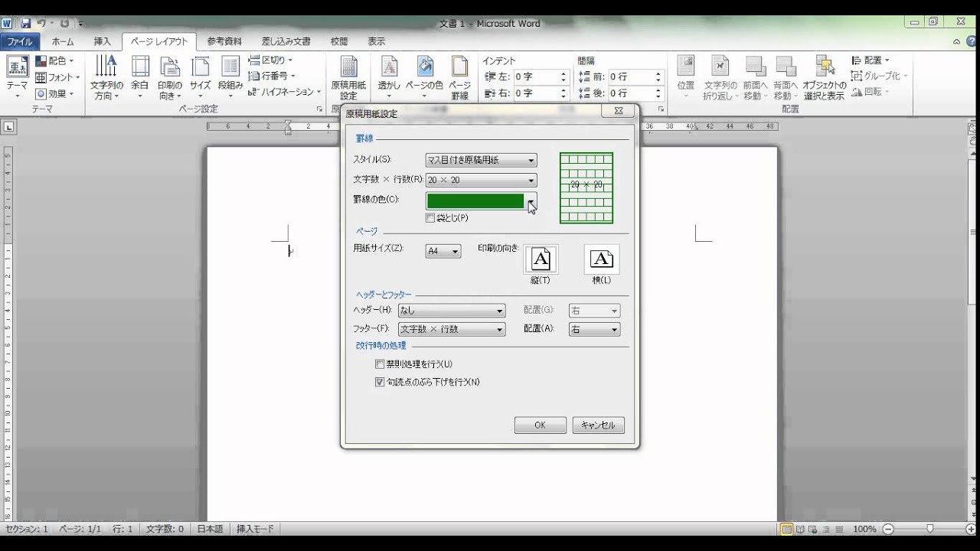Click the grid preview thumbnail in dialog
Image resolution: width=980 pixels, height=551 pixels.
click(586, 188)
